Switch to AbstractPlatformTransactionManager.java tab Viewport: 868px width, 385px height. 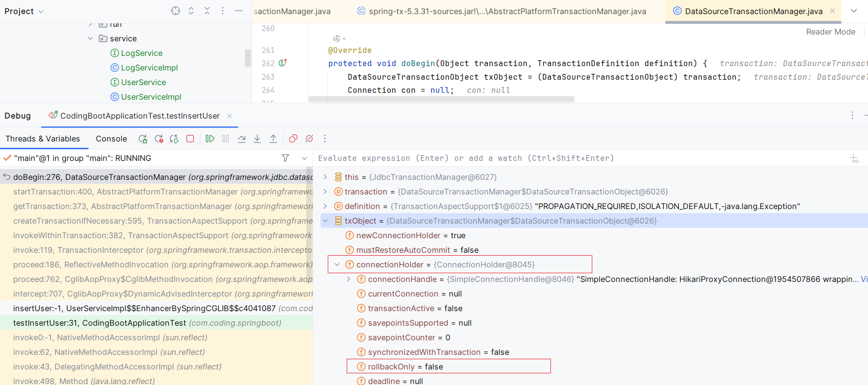click(501, 11)
